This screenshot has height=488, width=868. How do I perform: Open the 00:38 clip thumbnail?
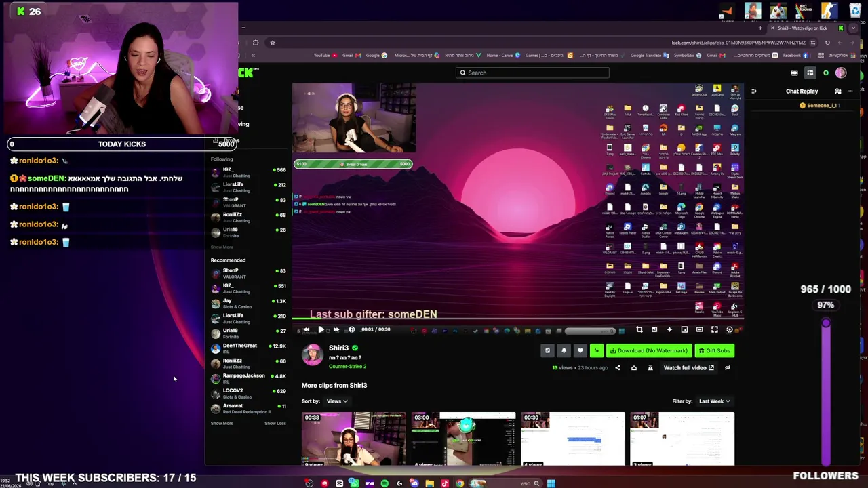pyautogui.click(x=353, y=439)
